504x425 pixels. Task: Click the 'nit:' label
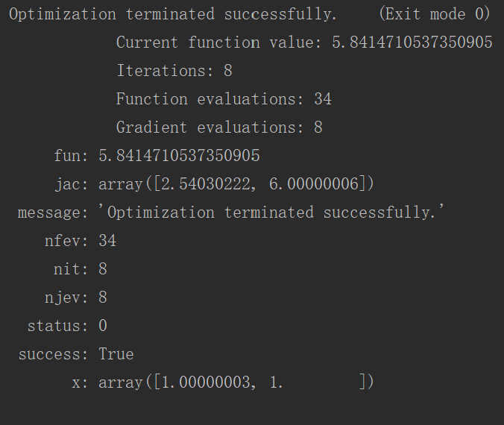tap(71, 268)
